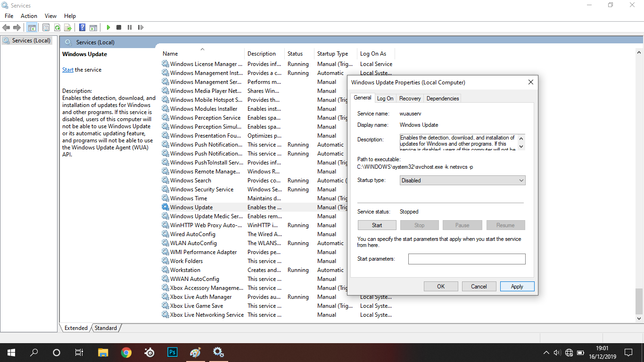Expand hidden icons in the system tray
644x362 pixels.
point(545,352)
